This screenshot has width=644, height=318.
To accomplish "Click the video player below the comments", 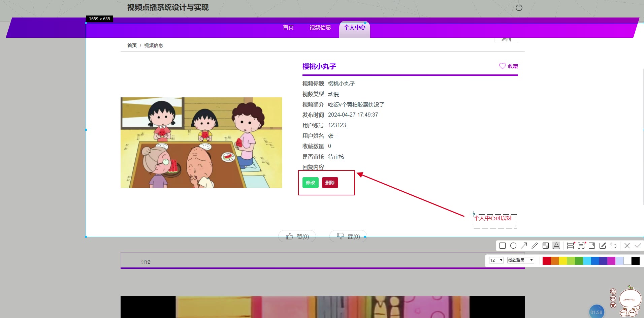I will [x=323, y=307].
